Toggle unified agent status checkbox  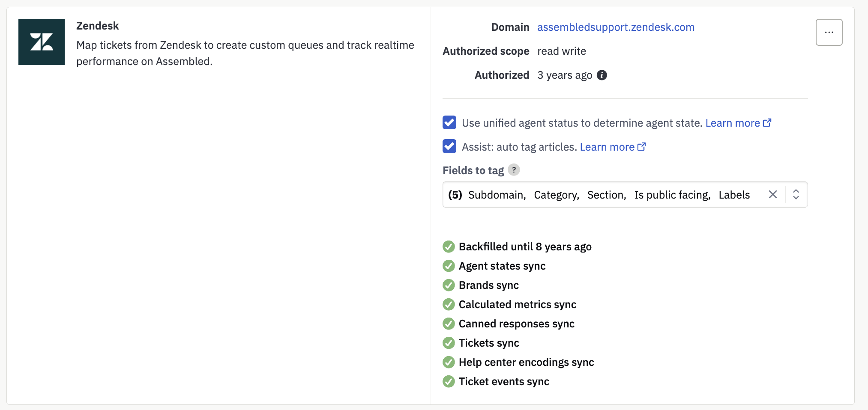449,122
